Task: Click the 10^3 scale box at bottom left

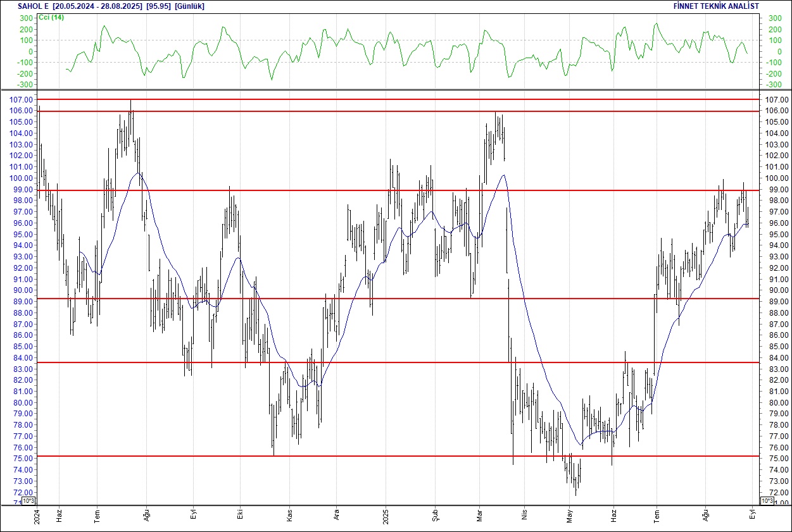Action: 28,501
